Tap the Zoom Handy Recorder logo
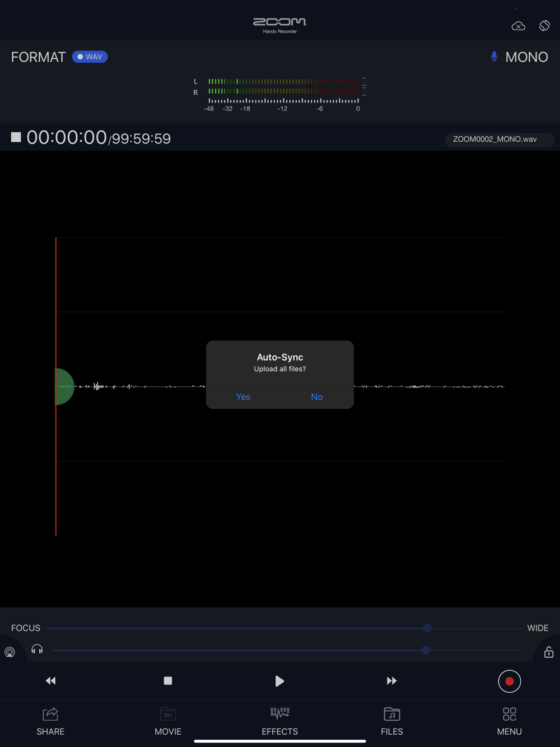This screenshot has width=560, height=747. (x=280, y=25)
